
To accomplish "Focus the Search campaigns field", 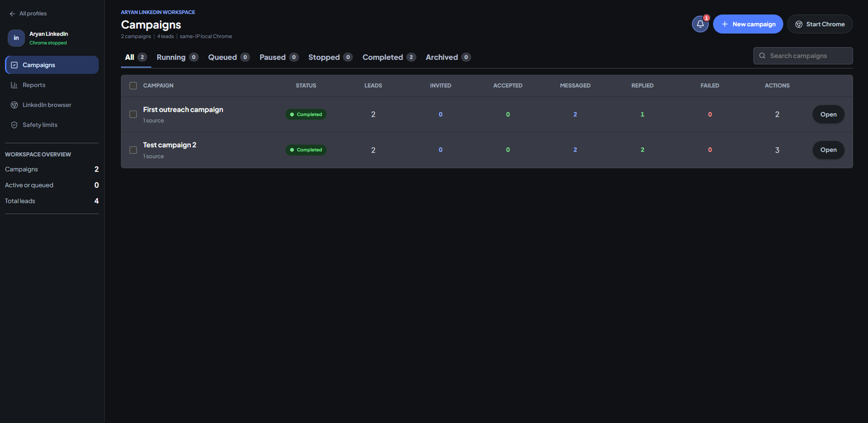I will pyautogui.click(x=803, y=56).
